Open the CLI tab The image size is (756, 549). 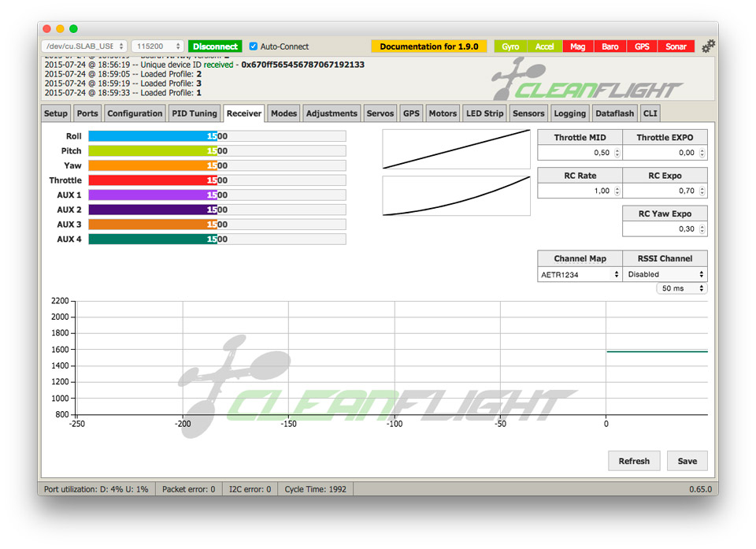[x=650, y=113]
